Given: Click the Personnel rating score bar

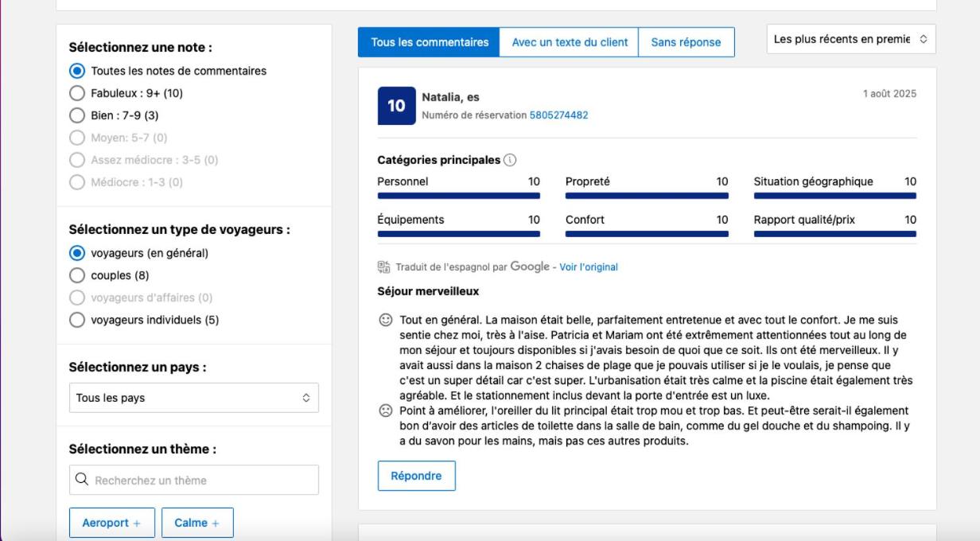Looking at the screenshot, I should point(458,196).
